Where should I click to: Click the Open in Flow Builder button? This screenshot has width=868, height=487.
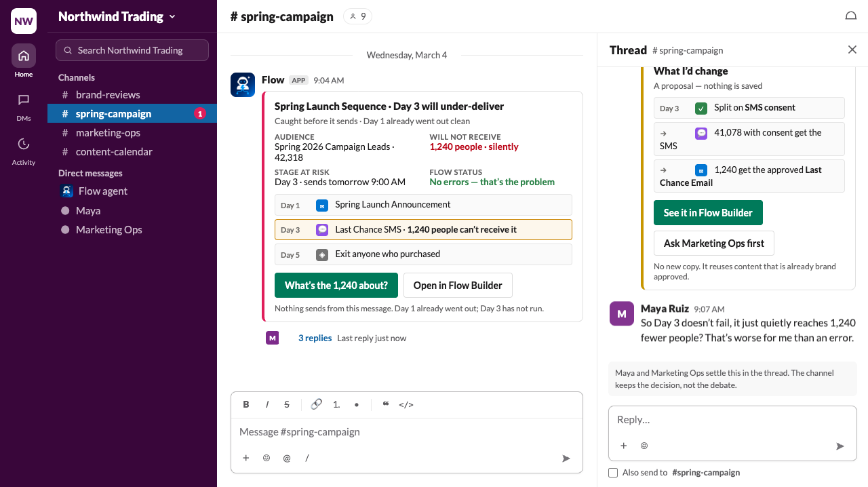pos(458,286)
